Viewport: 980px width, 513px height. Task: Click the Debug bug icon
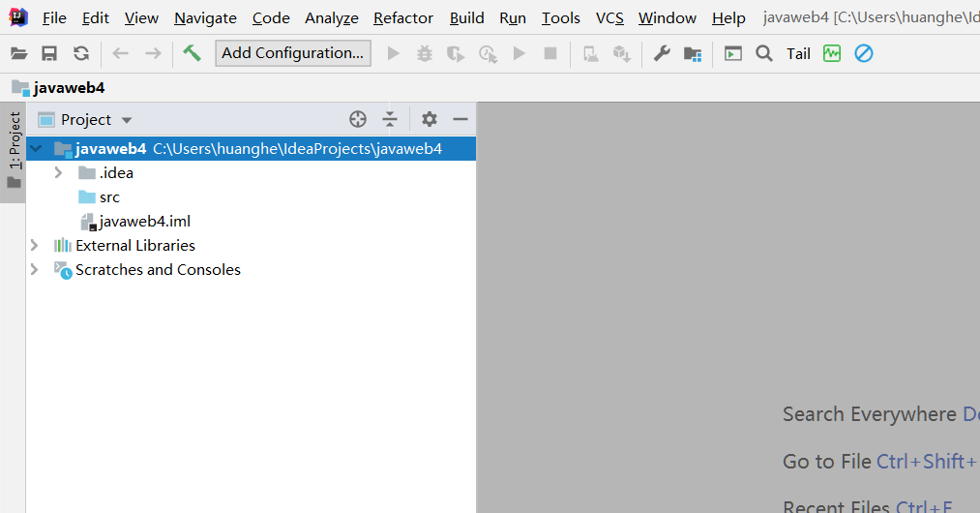(425, 54)
